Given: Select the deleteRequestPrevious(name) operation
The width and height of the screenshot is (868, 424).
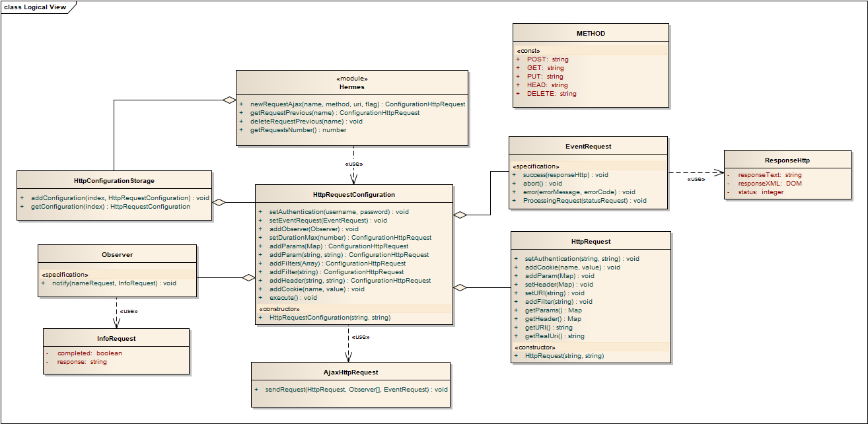Looking at the screenshot, I should click(307, 122).
